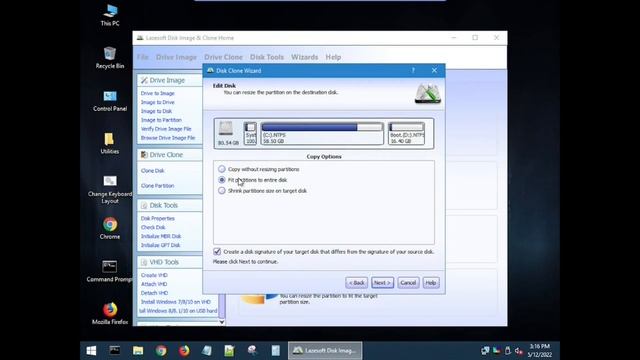The image size is (640, 360).
Task: Collapse the Drive Image sidebar section header
Action: point(170,80)
